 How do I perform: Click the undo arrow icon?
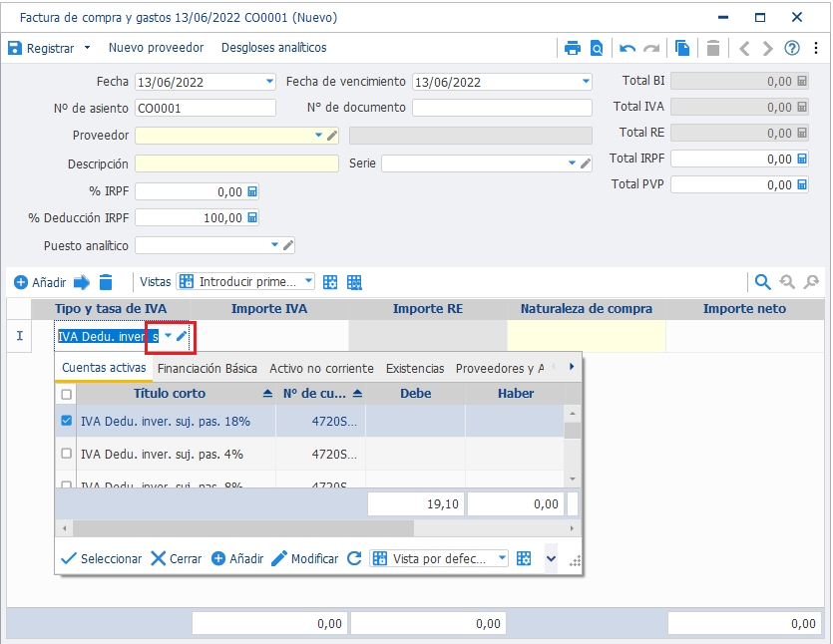[627, 49]
